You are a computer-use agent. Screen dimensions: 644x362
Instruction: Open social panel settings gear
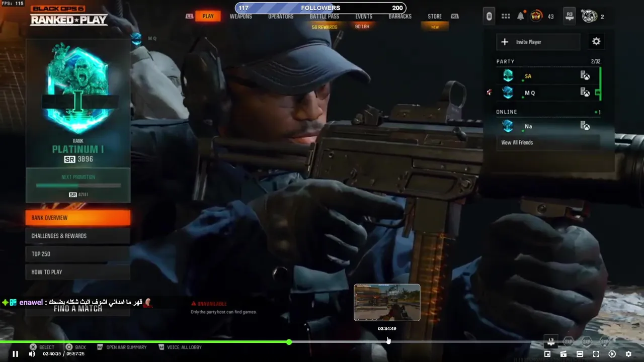(596, 42)
